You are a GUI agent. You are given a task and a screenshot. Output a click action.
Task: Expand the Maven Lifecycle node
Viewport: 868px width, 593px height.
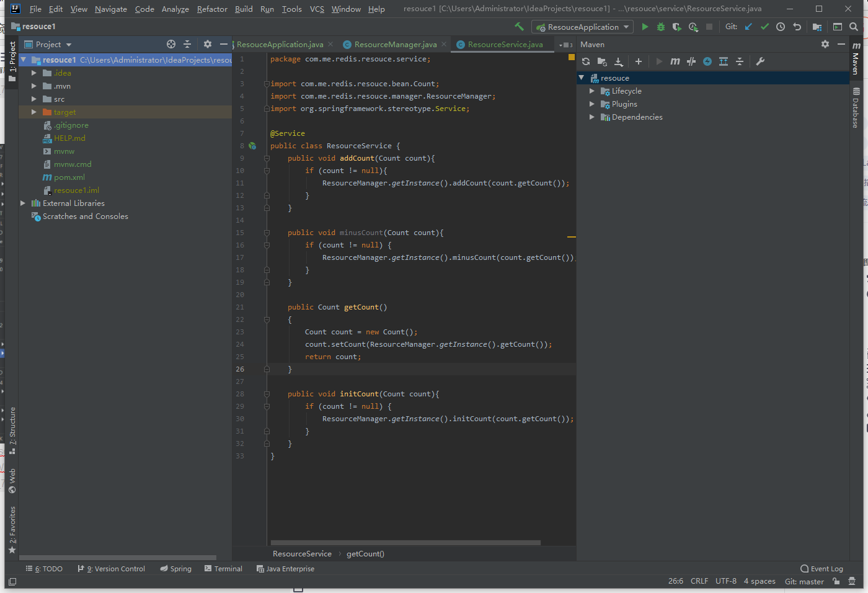pyautogui.click(x=592, y=91)
